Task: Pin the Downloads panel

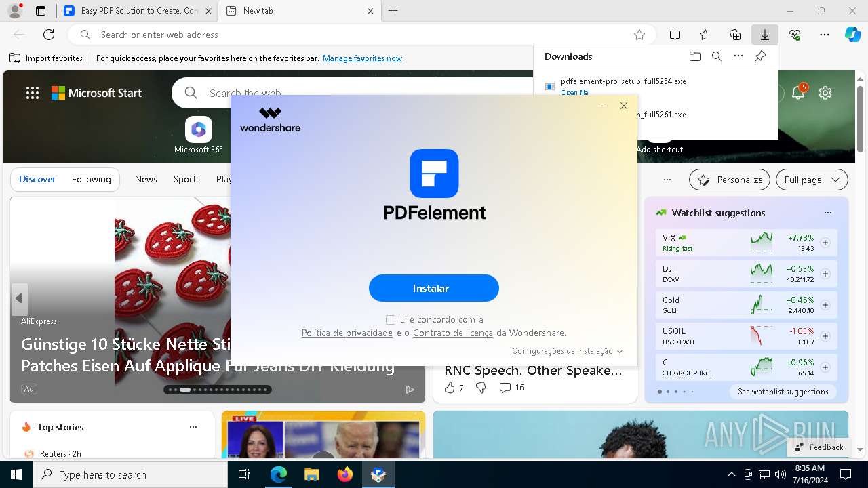Action: 761,56
